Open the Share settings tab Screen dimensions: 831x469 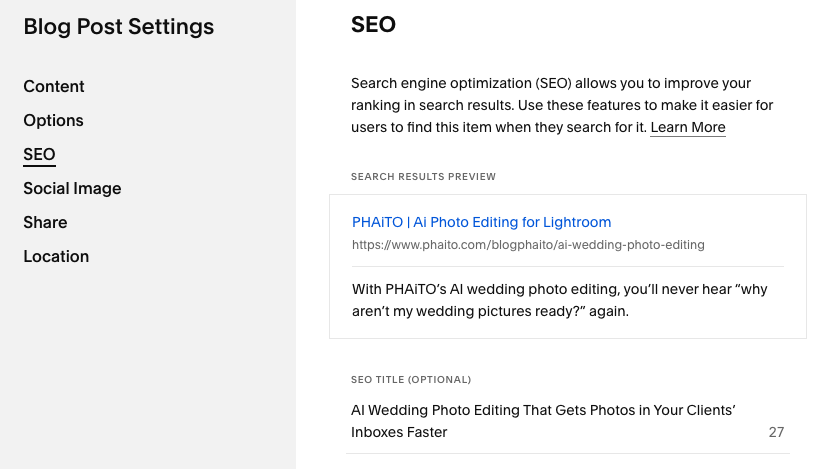click(45, 223)
